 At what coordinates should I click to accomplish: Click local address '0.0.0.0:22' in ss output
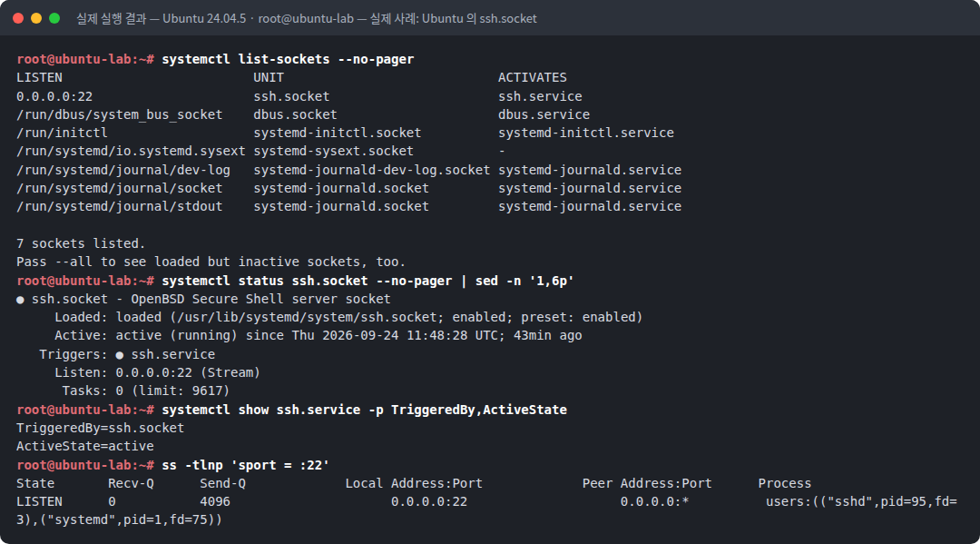coord(429,501)
